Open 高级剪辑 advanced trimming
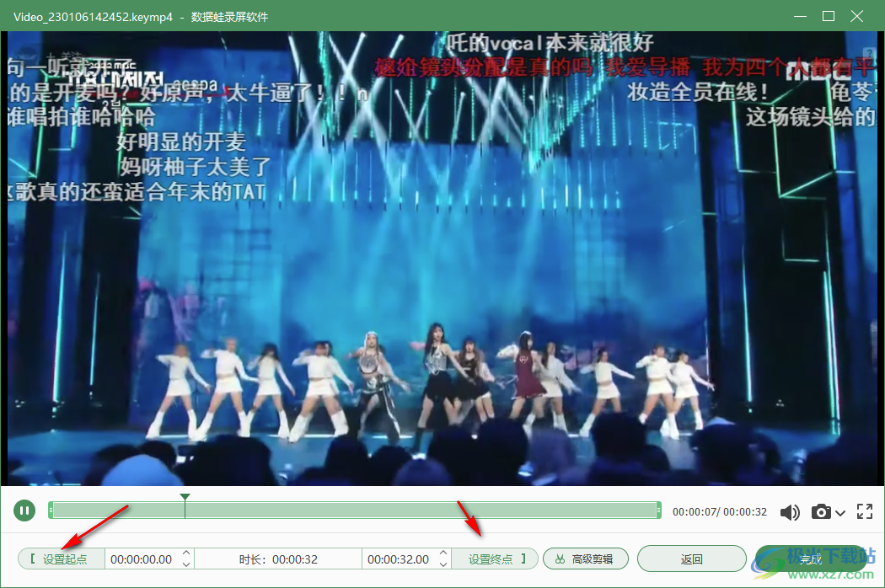Viewport: 885px width, 588px height. [585, 559]
